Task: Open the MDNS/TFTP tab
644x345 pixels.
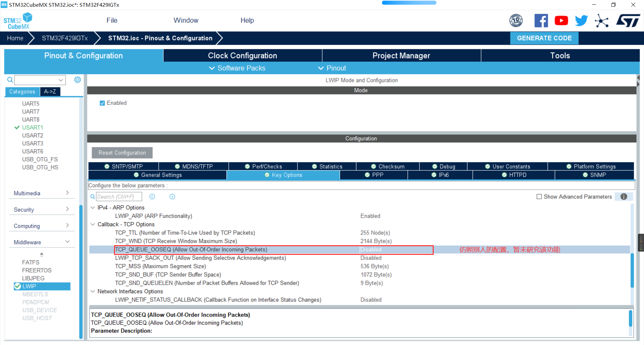Action: (194, 166)
